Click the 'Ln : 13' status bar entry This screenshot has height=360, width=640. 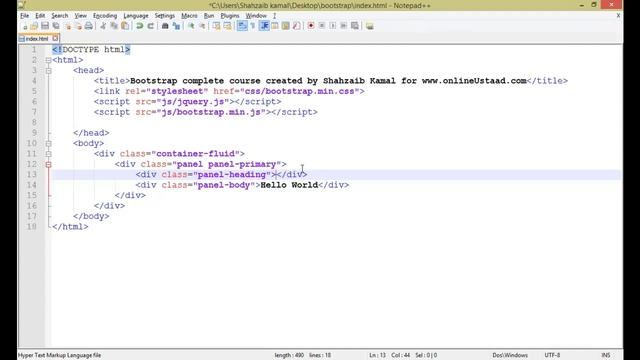coord(378,355)
